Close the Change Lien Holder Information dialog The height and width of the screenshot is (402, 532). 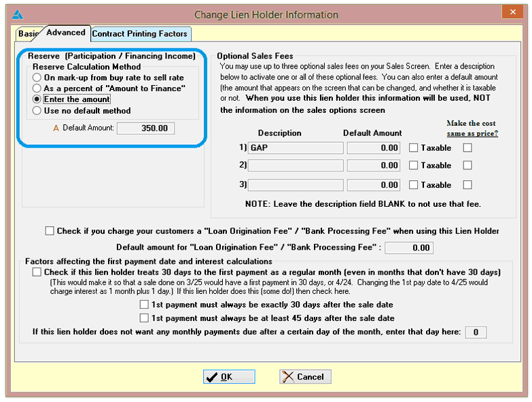[x=513, y=12]
